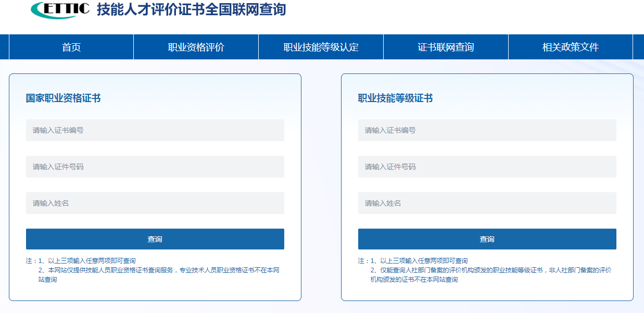Focus certificate number field under 国家职业资格证书
Screen dimensions: 644x313
coord(155,130)
